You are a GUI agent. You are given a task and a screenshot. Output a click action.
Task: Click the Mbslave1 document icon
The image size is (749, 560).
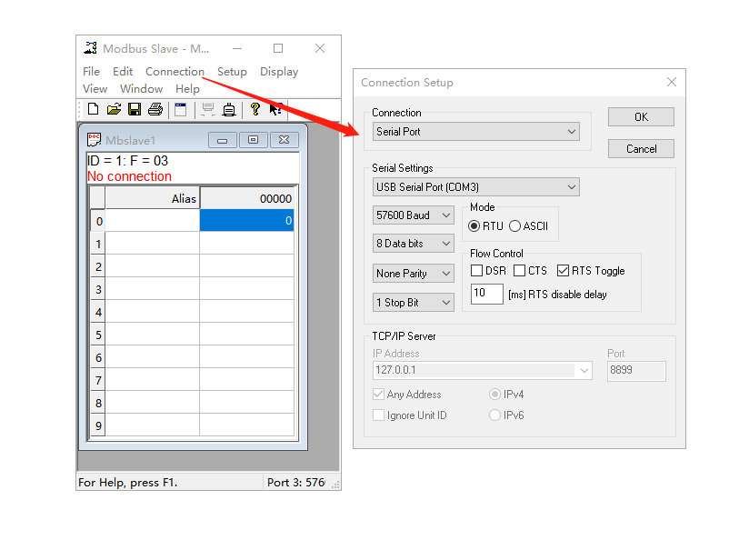pos(95,140)
